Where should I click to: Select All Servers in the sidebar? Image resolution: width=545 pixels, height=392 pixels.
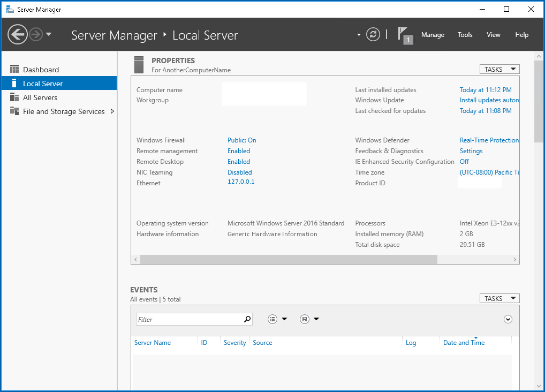coord(39,97)
